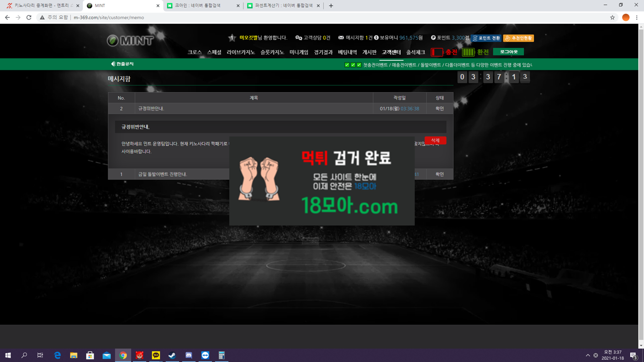Click the 포인트 전환 button
Image resolution: width=644 pixels, height=362 pixels.
486,38
